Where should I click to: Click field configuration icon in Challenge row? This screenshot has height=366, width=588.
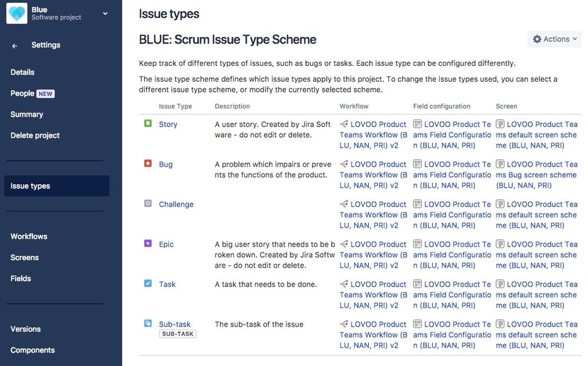point(417,204)
